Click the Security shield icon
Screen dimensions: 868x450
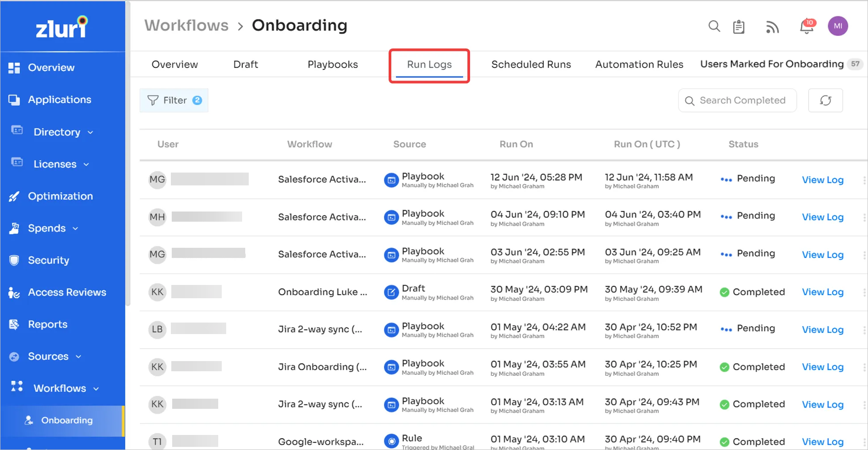pos(14,260)
